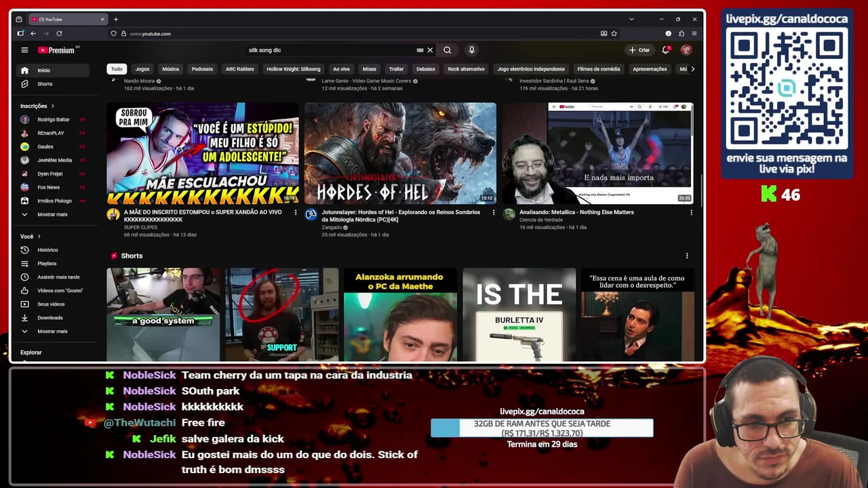Image resolution: width=868 pixels, height=488 pixels.
Task: Click the Criar button
Action: 639,50
